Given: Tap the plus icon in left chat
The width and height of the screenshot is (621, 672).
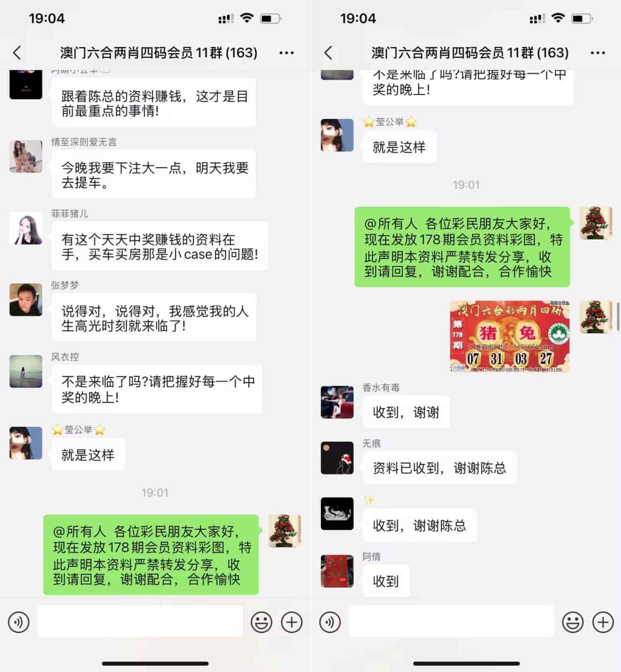Looking at the screenshot, I should point(292,622).
